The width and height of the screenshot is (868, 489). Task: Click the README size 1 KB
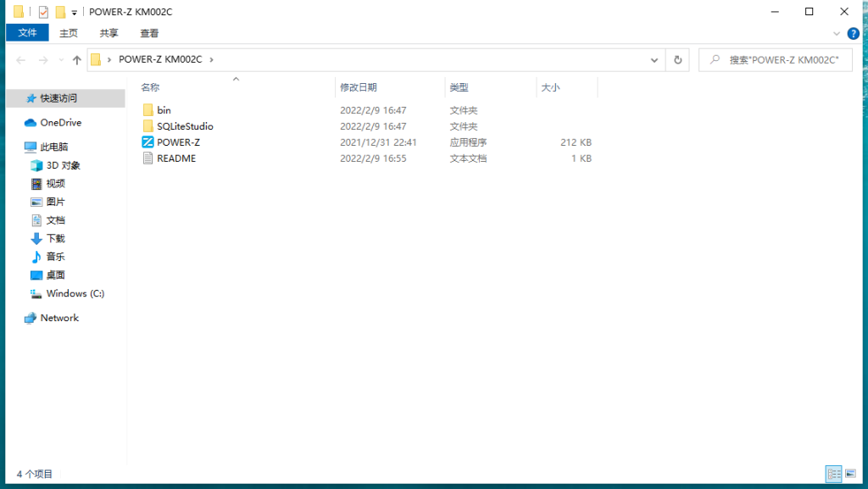tap(581, 158)
